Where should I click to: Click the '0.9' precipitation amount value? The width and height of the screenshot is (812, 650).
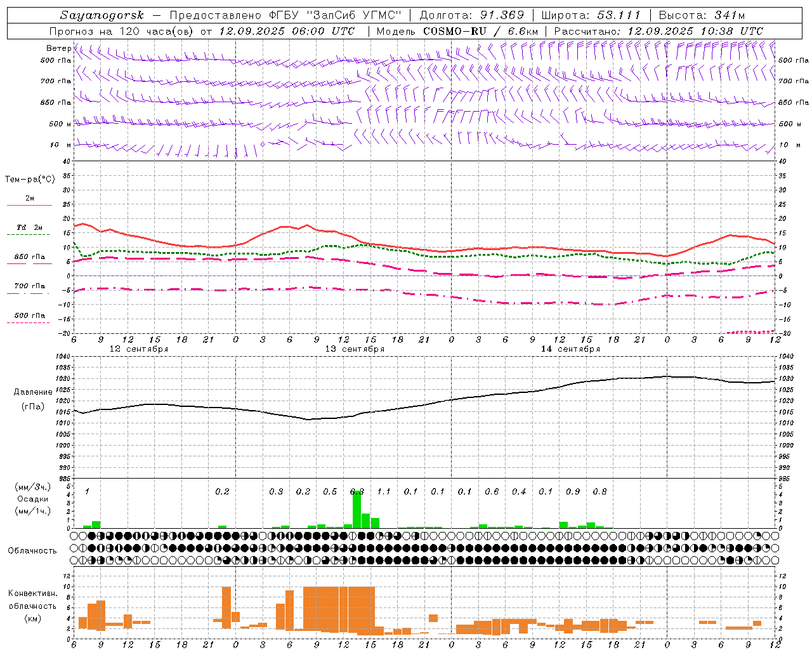click(x=573, y=492)
